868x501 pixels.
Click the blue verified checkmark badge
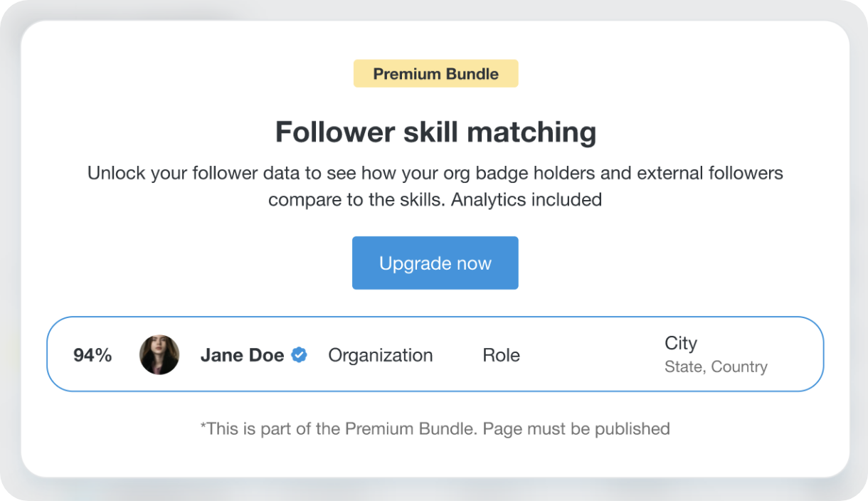(x=300, y=355)
